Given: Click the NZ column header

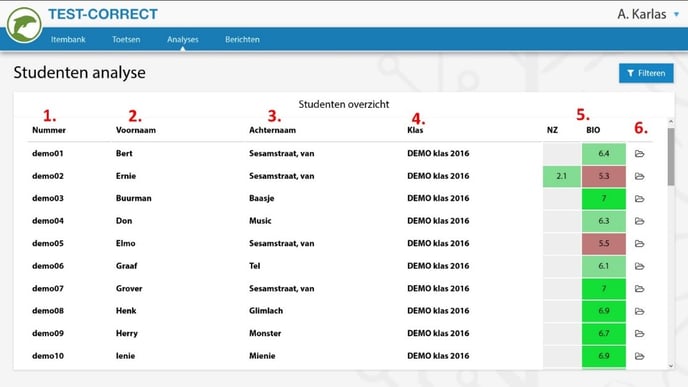Looking at the screenshot, I should 552,130.
